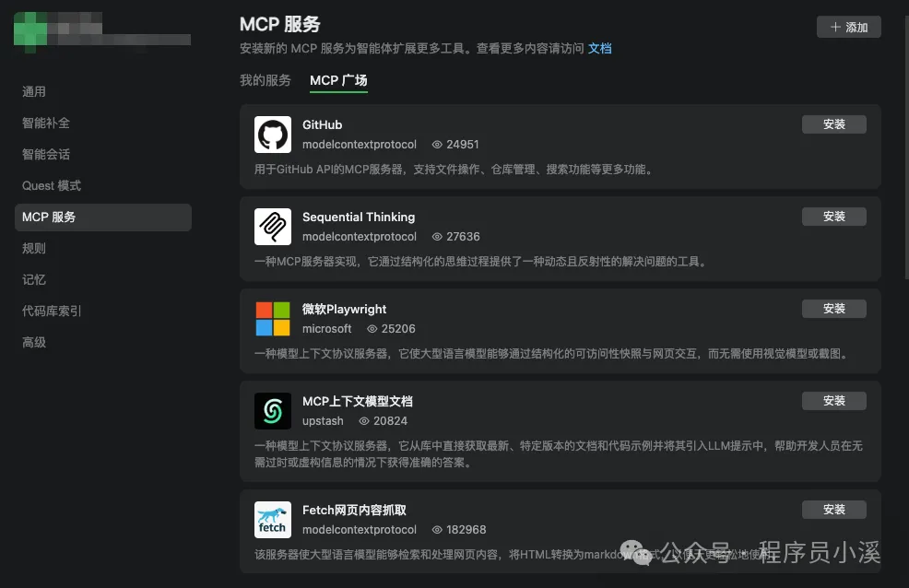
Task: Install the MCP上下文模型文档 service
Action: pyautogui.click(x=833, y=400)
